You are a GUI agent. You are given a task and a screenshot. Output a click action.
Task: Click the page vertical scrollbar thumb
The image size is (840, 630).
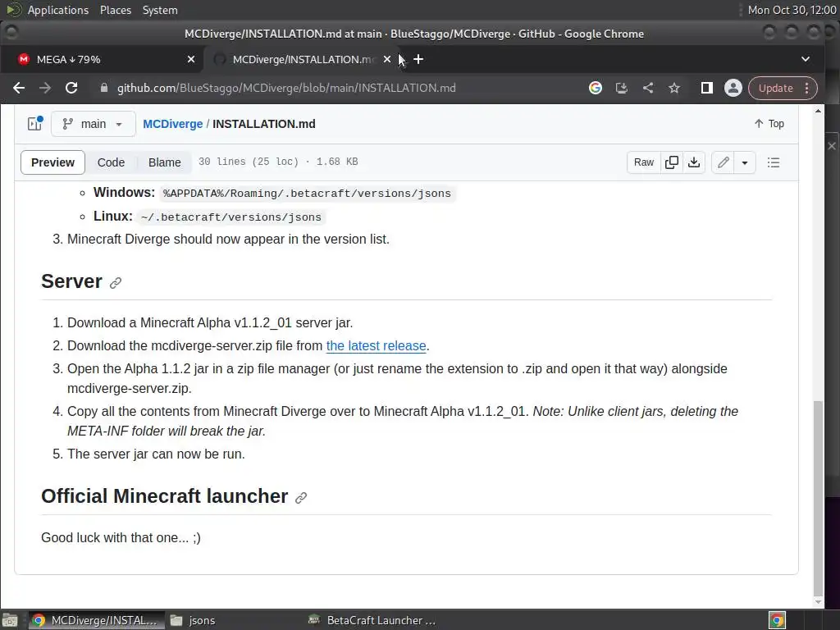pos(818,497)
